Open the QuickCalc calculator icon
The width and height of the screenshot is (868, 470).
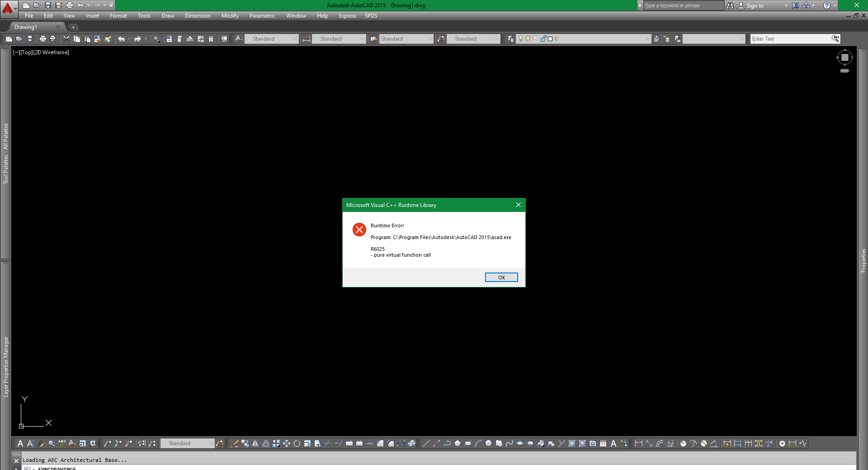point(211,39)
